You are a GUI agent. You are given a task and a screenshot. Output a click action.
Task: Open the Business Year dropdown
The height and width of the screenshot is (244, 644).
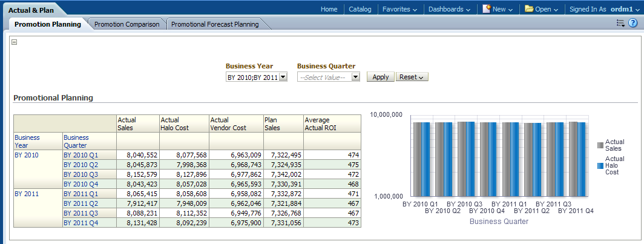(283, 77)
